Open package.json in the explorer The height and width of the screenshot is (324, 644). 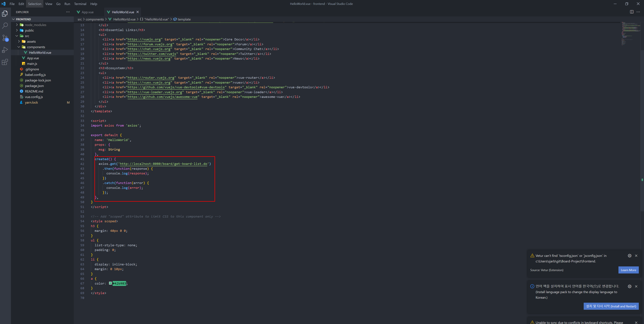click(x=34, y=86)
